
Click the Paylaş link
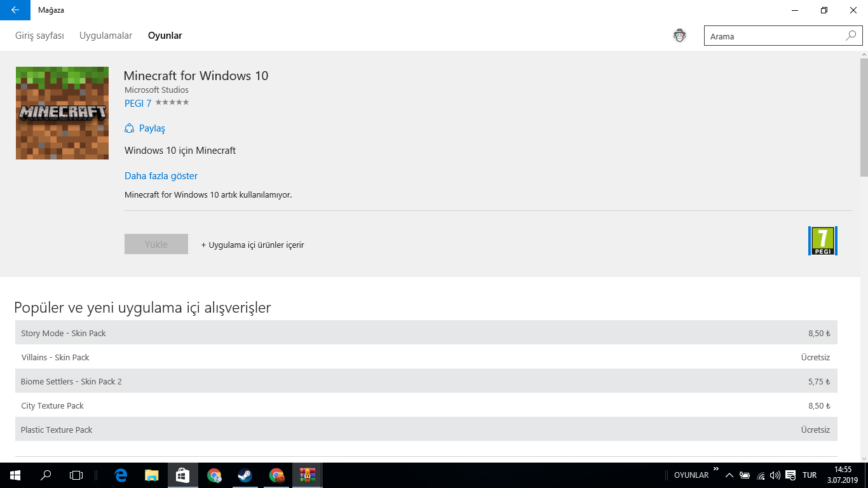point(152,128)
